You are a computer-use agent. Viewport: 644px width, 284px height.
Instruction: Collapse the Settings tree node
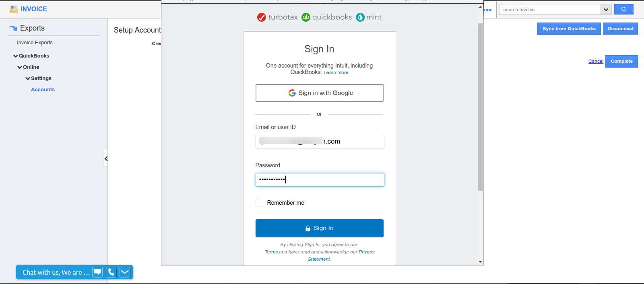27,78
